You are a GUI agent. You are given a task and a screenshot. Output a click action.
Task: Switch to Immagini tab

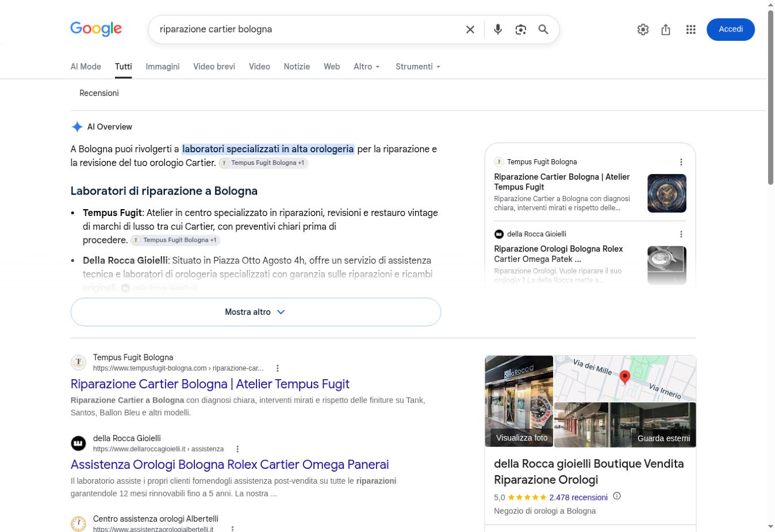163,67
